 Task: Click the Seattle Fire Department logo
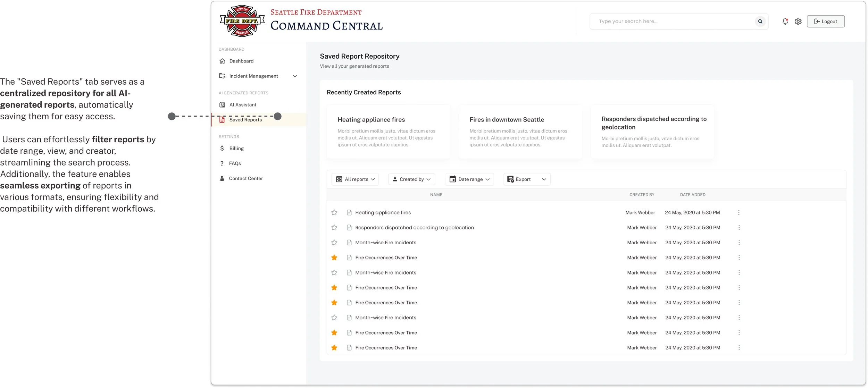(x=242, y=21)
